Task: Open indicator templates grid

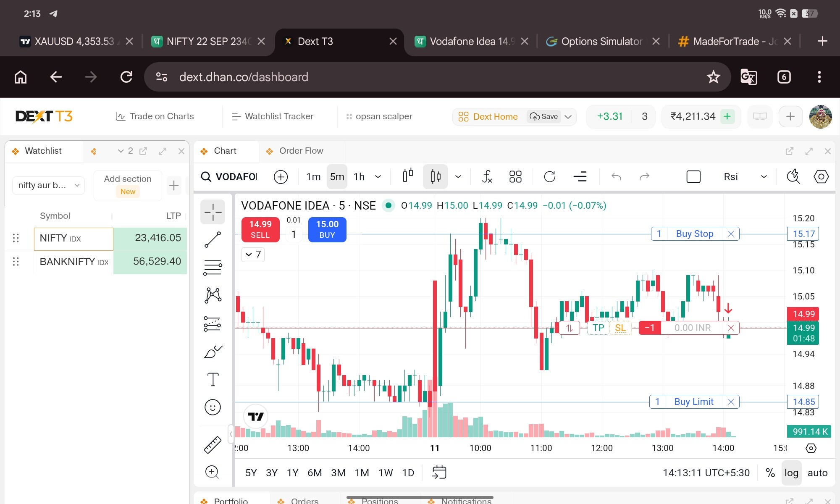Action: [x=515, y=177]
